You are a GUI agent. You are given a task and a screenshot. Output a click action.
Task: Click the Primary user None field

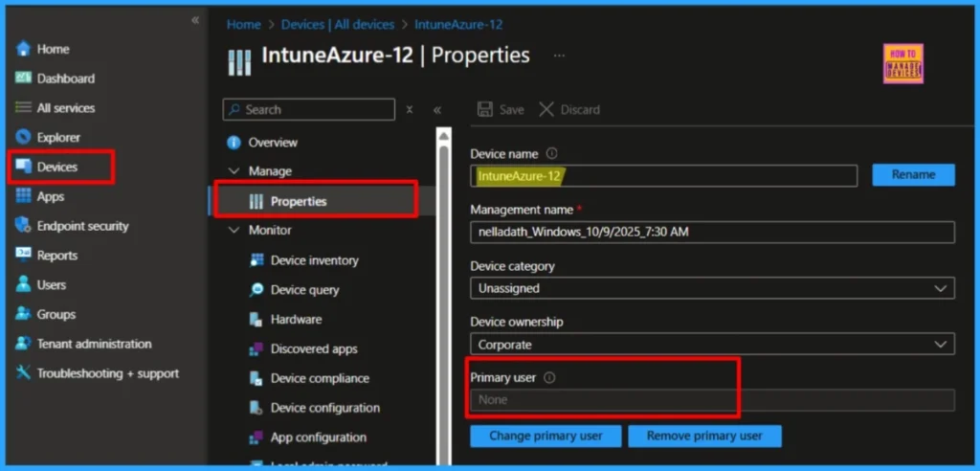coord(712,399)
